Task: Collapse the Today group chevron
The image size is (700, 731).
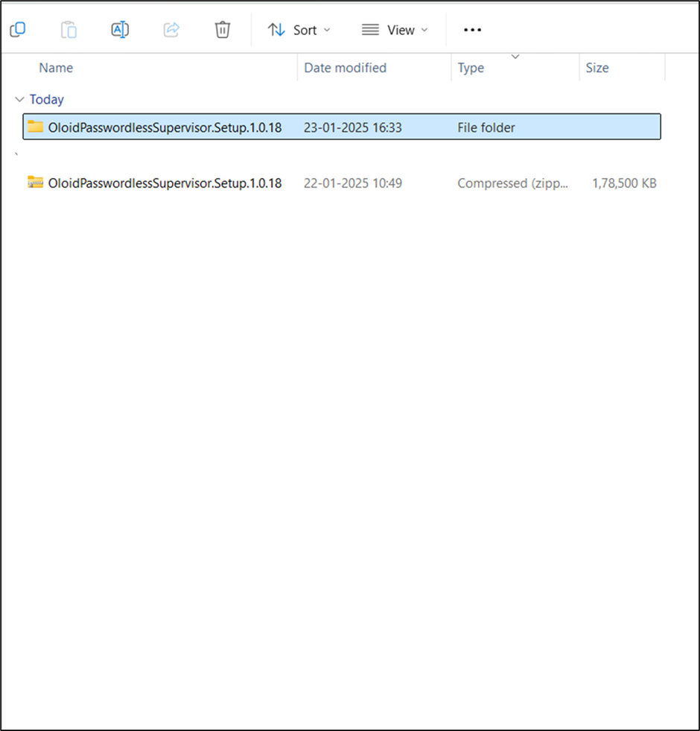Action: pyautogui.click(x=19, y=99)
